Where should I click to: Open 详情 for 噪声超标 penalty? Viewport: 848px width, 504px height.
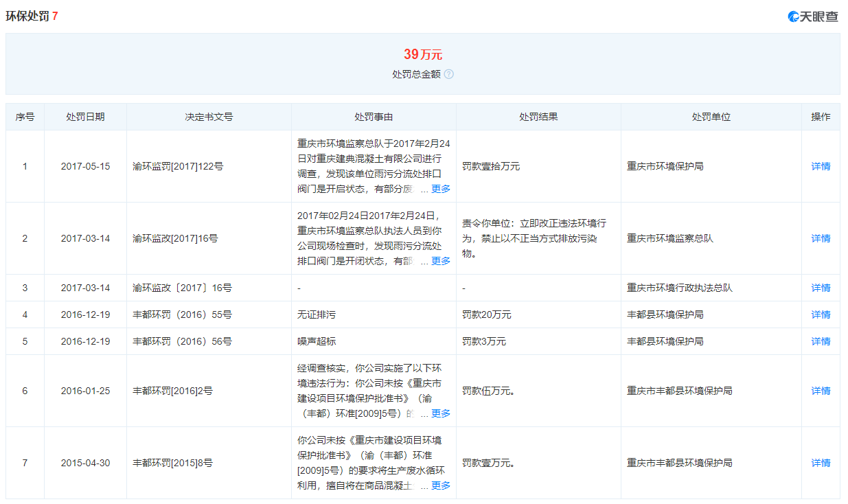tap(821, 341)
